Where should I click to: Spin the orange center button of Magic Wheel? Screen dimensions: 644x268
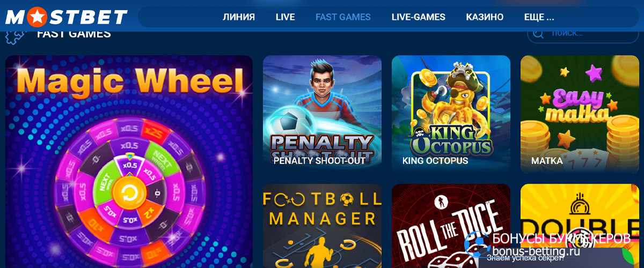[x=128, y=191]
